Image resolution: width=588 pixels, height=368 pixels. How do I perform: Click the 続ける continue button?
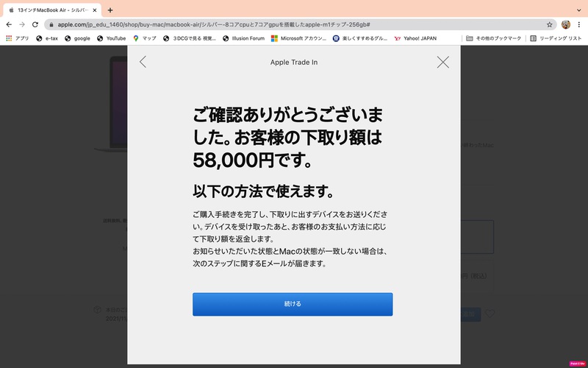click(x=293, y=304)
